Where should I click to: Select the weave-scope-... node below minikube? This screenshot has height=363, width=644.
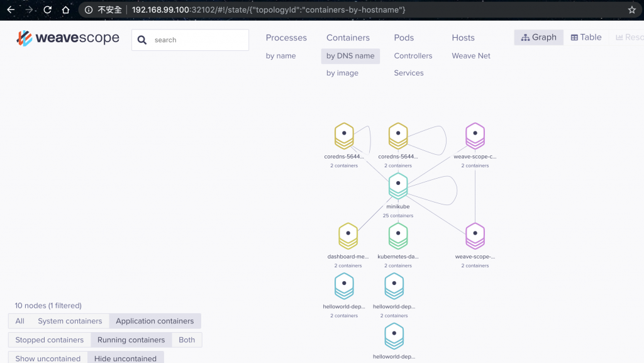pyautogui.click(x=475, y=236)
